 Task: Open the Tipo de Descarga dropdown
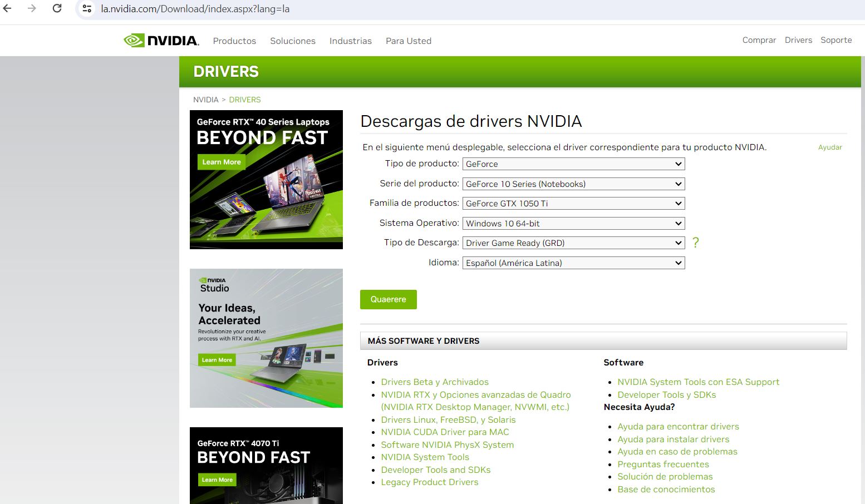(573, 243)
